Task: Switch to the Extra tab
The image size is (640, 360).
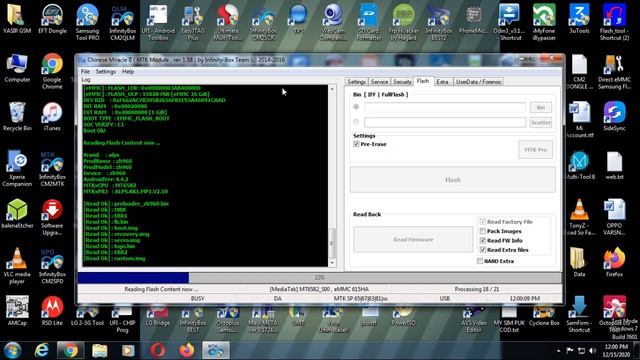Action: 442,82
